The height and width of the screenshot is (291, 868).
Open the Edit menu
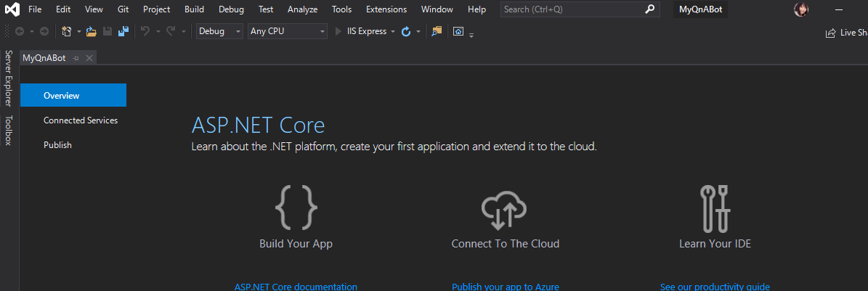[63, 9]
